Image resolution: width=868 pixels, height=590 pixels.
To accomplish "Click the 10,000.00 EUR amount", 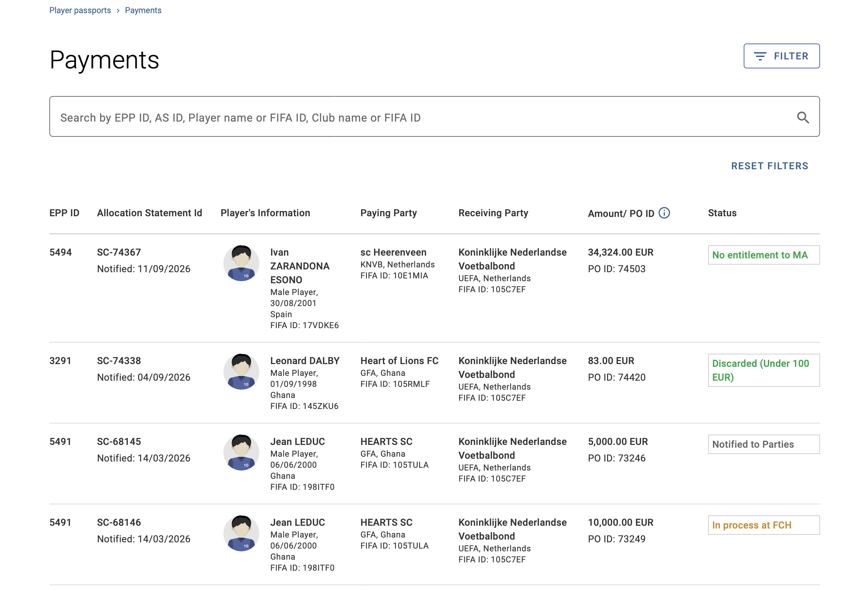I will 620,522.
